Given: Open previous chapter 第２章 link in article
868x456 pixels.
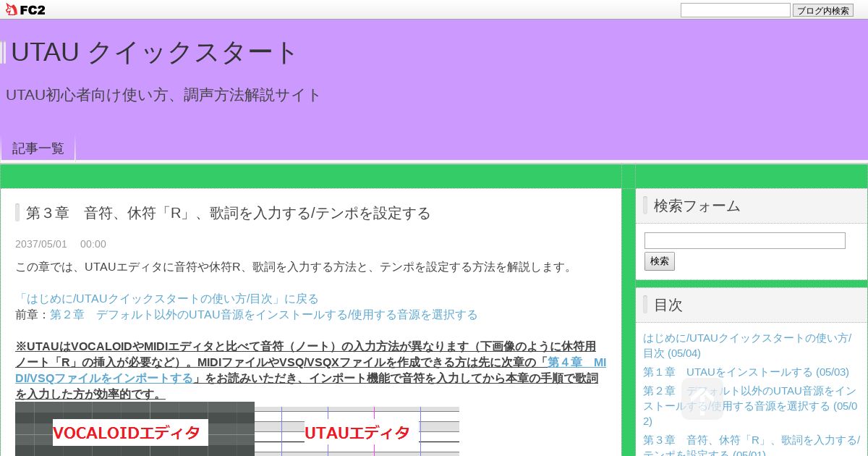Looking at the screenshot, I should point(264,314).
